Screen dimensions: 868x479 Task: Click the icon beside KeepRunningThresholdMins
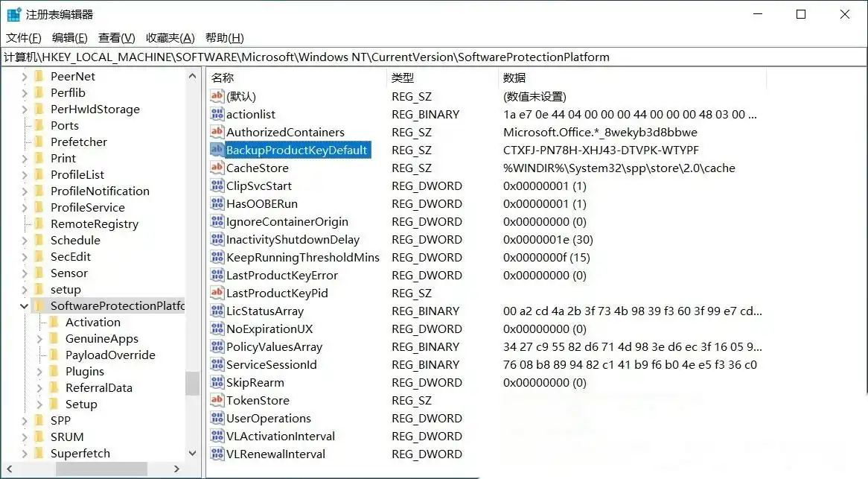[217, 257]
